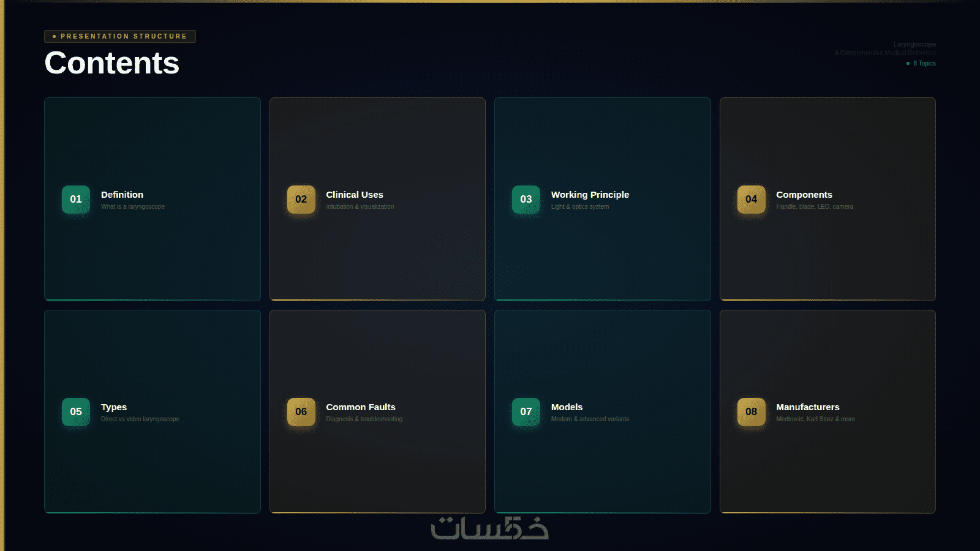
Task: Click the Arabic watermark logo at bottom
Action: [x=490, y=528]
